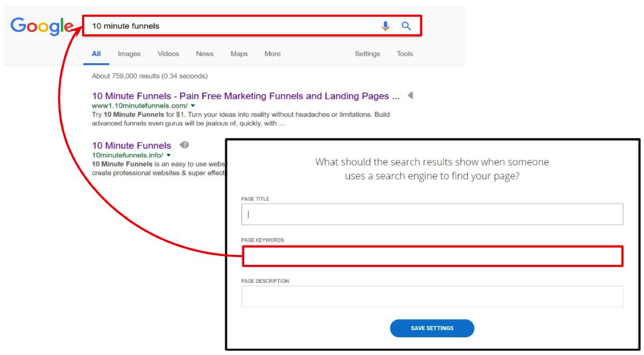Open the Tools menu in Google
The height and width of the screenshot is (355, 644).
tap(405, 54)
